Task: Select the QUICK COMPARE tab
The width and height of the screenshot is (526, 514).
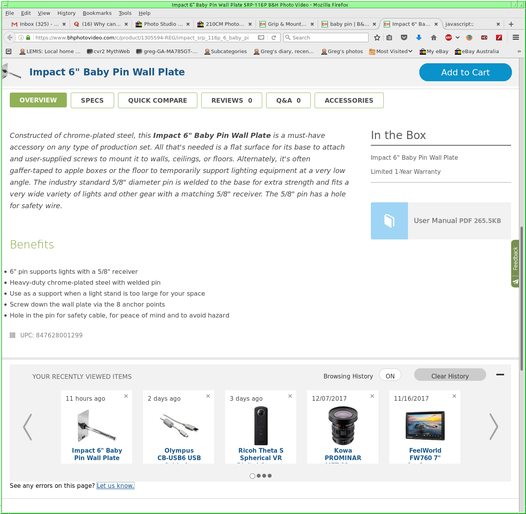Action: pyautogui.click(x=158, y=100)
